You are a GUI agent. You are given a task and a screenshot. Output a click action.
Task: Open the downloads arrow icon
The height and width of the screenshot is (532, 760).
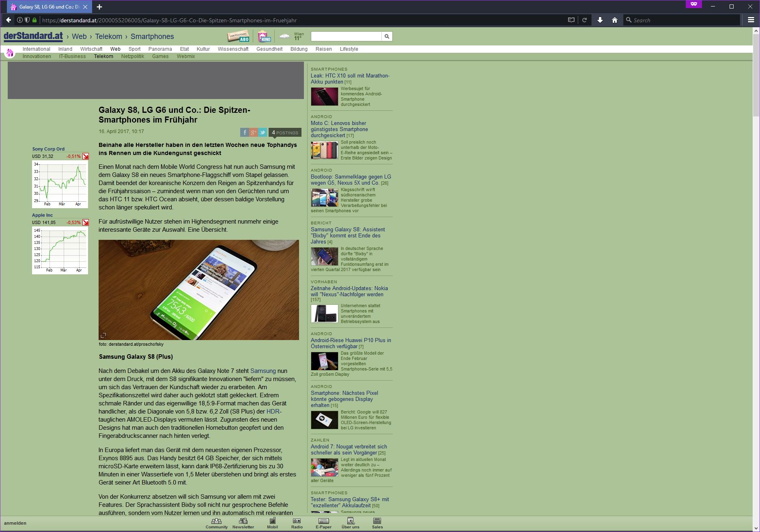600,20
